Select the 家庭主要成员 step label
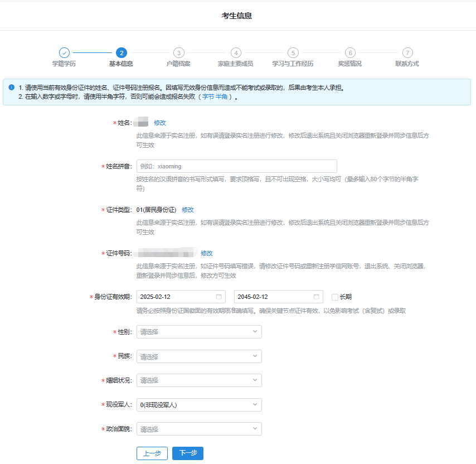Image resolution: width=476 pixels, height=464 pixels. 236,64
